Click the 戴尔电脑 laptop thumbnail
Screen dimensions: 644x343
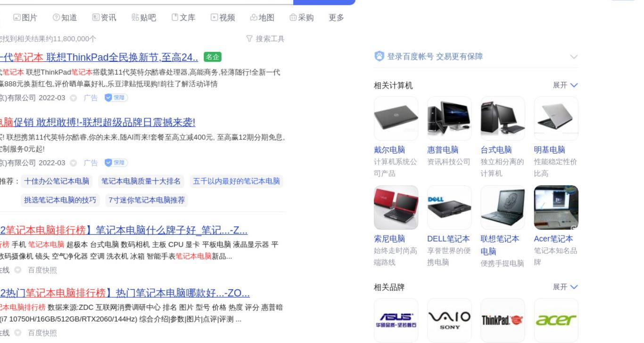(396, 119)
